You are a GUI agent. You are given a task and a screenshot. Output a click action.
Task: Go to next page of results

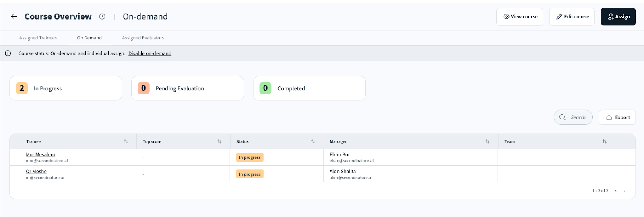coord(625,191)
